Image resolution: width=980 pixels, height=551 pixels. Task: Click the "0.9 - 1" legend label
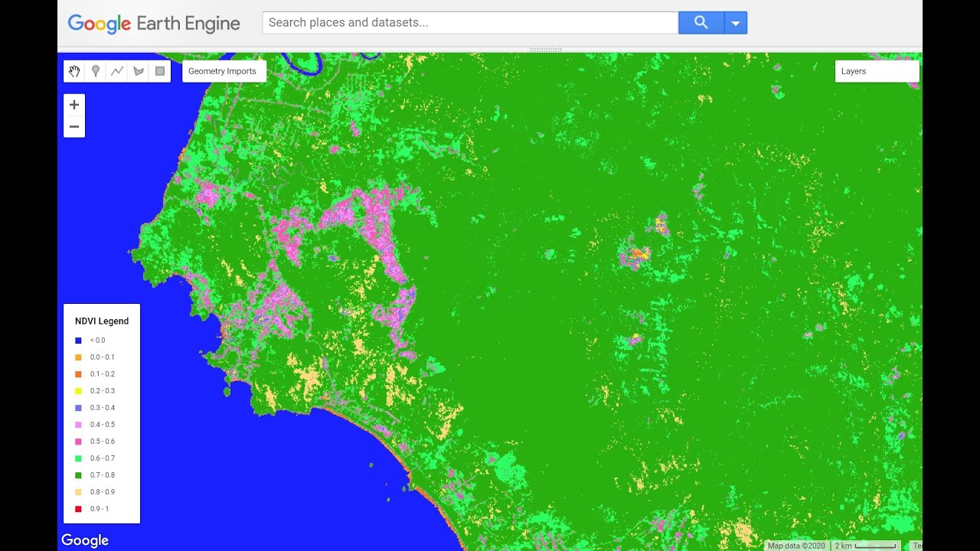[x=100, y=509]
